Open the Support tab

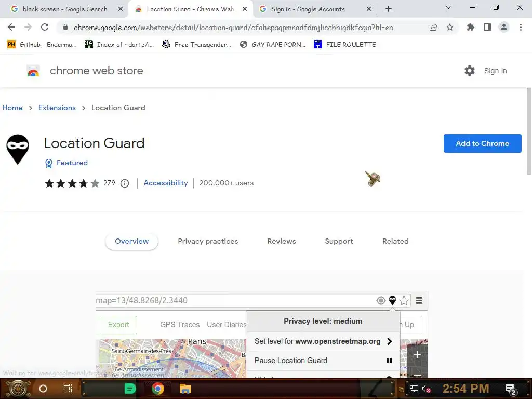click(339, 241)
